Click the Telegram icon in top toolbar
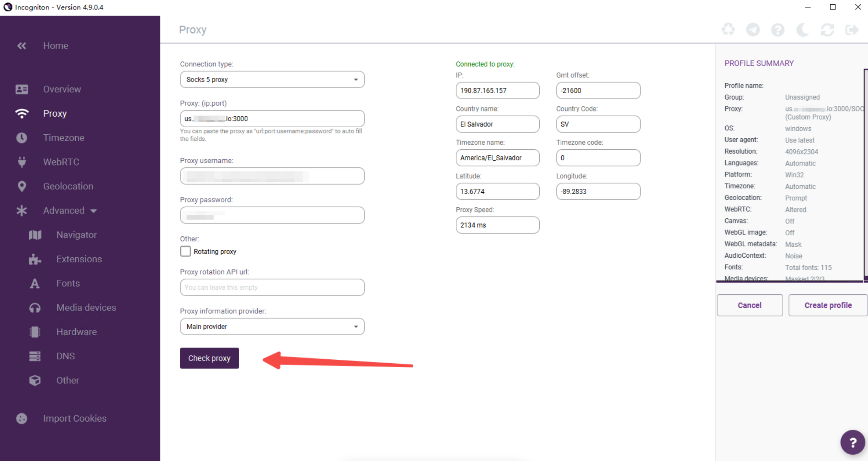The width and height of the screenshot is (868, 461). (753, 30)
